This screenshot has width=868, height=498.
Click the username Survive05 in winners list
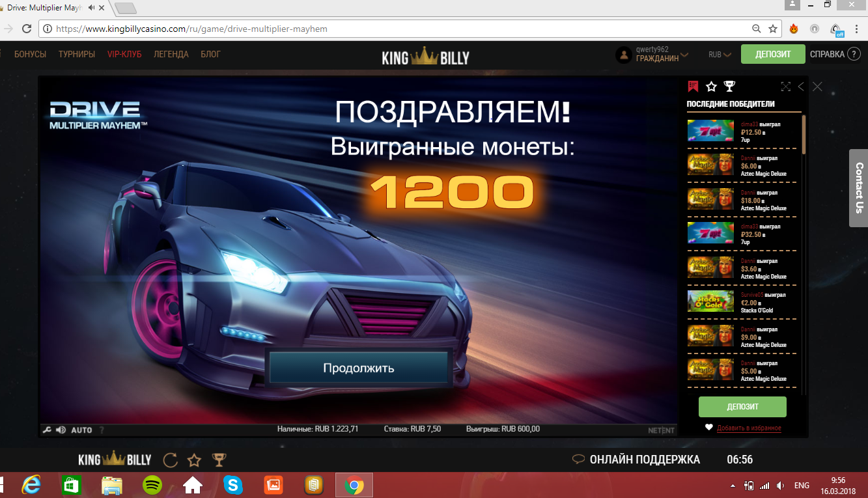(751, 294)
